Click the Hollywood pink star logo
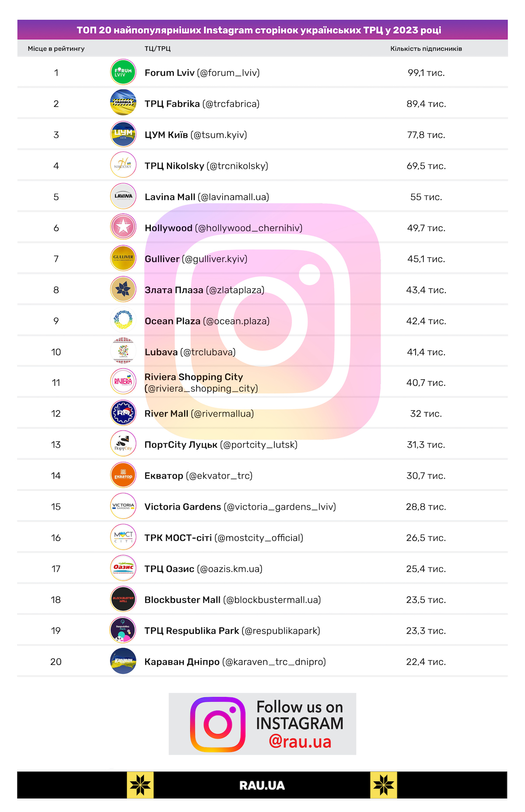 click(123, 227)
